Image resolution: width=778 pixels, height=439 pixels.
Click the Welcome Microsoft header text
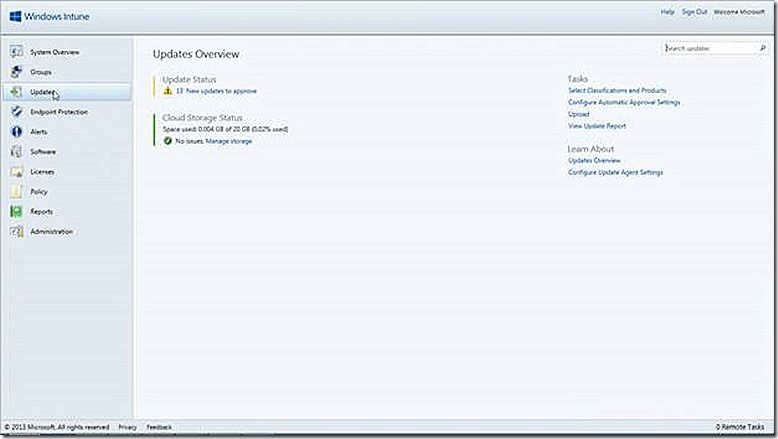click(739, 11)
